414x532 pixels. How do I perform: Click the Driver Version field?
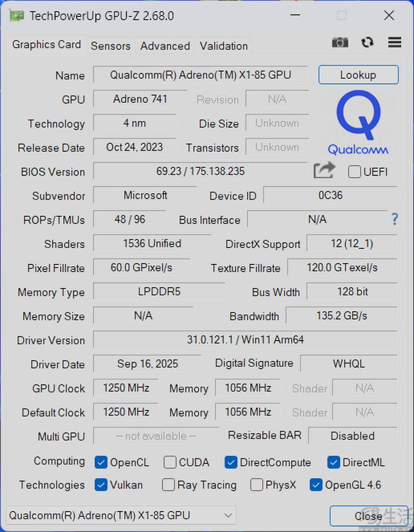coord(245,340)
